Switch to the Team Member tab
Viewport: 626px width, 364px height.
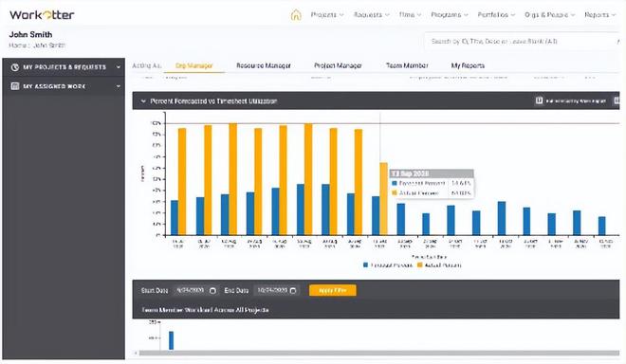pos(407,65)
